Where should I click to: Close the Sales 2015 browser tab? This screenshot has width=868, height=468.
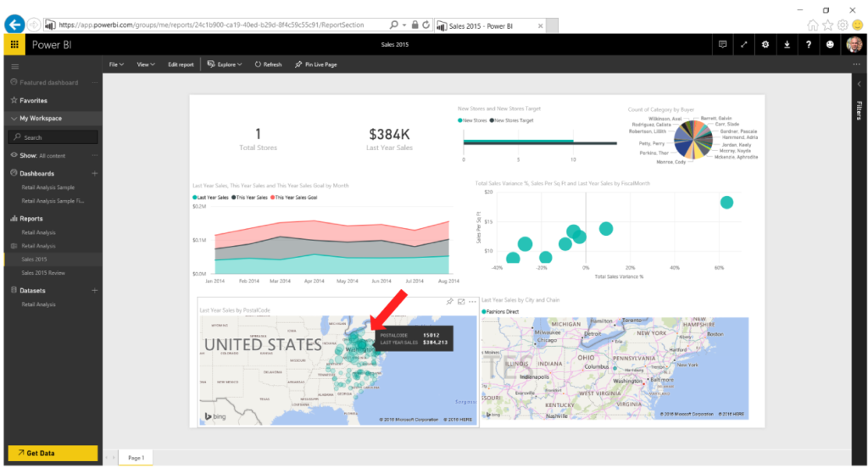click(x=540, y=26)
